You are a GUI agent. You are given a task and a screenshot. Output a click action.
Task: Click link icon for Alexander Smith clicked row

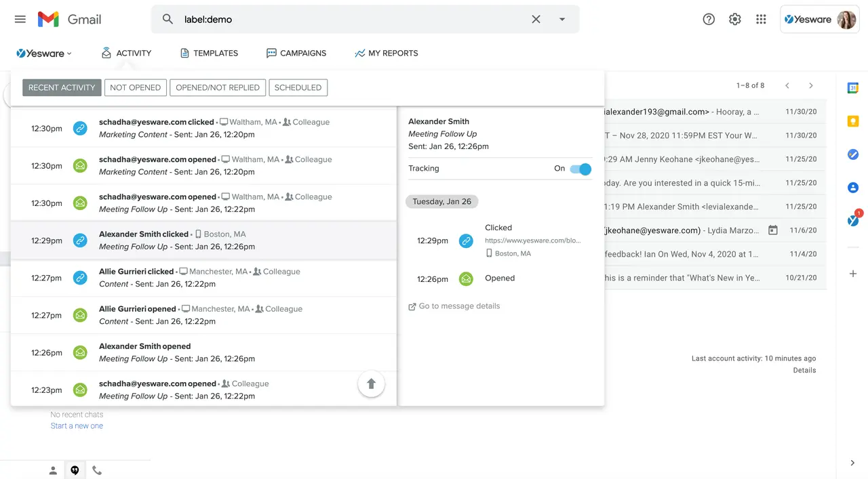tap(80, 240)
